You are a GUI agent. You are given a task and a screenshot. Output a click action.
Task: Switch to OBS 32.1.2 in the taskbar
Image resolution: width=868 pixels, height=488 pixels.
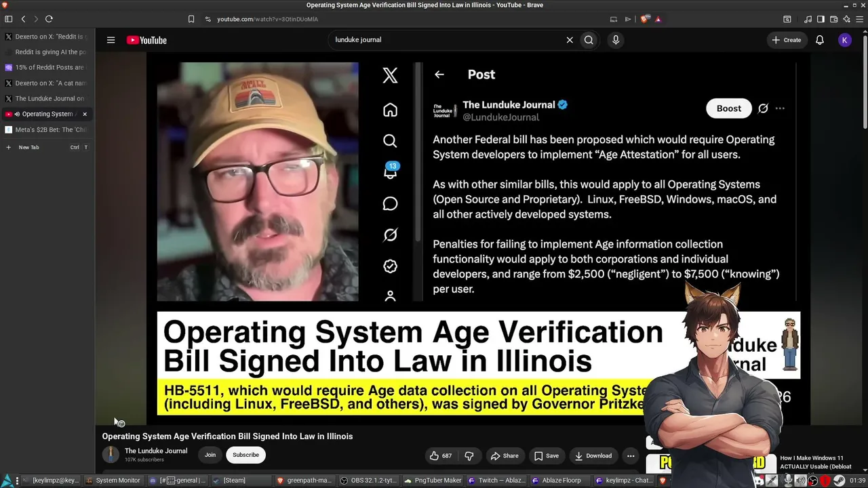pos(368,481)
